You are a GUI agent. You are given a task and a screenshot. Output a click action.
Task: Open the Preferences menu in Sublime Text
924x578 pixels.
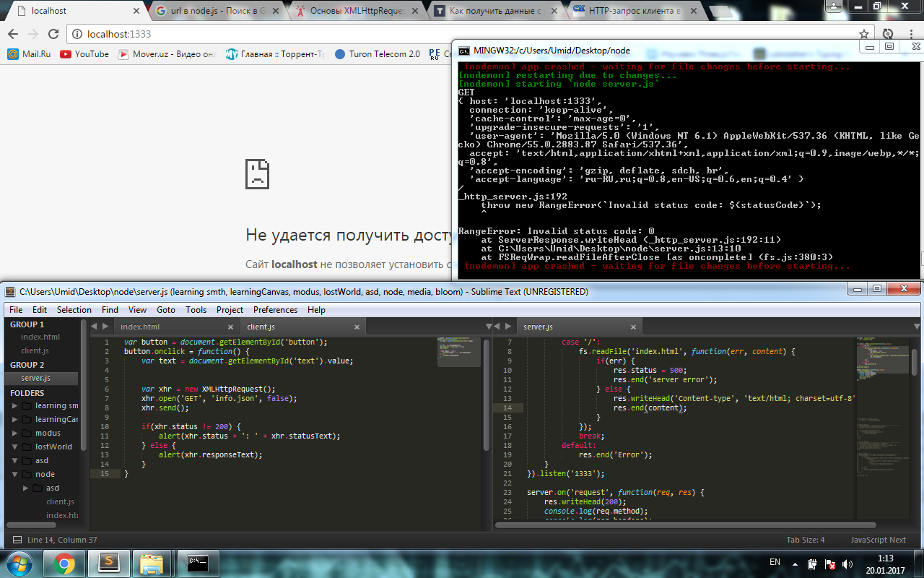275,310
